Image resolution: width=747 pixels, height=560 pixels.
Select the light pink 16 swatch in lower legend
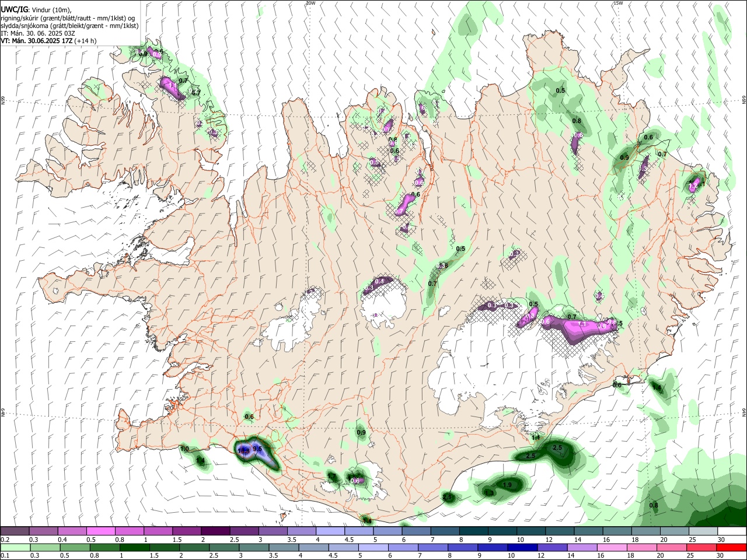[612, 548]
